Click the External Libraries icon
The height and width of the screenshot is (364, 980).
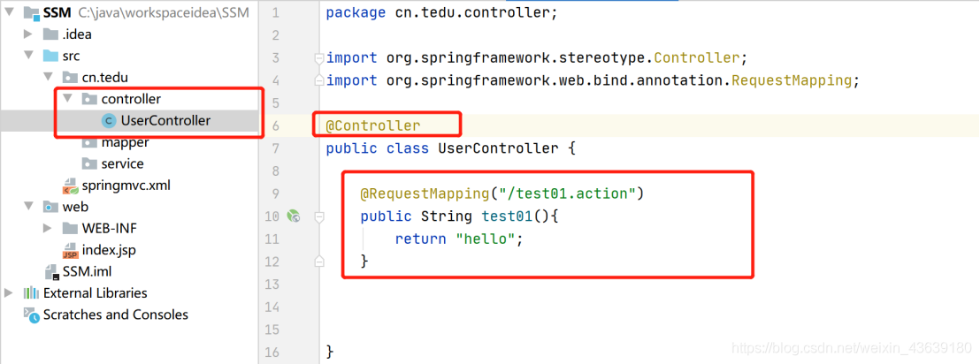(x=31, y=293)
